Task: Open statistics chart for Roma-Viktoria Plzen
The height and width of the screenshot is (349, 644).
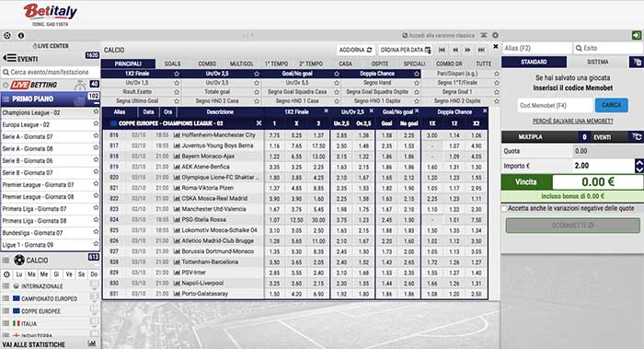Action: click(x=177, y=188)
